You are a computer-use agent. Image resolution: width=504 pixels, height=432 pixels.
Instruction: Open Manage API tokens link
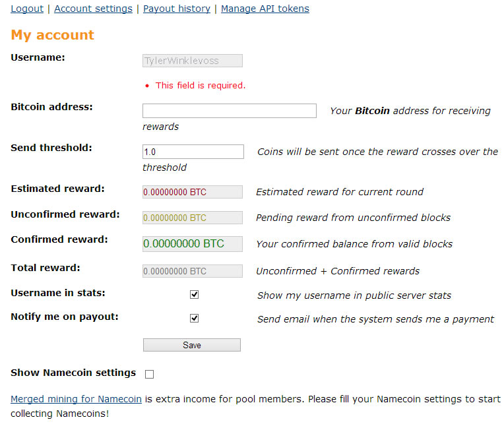tap(265, 9)
